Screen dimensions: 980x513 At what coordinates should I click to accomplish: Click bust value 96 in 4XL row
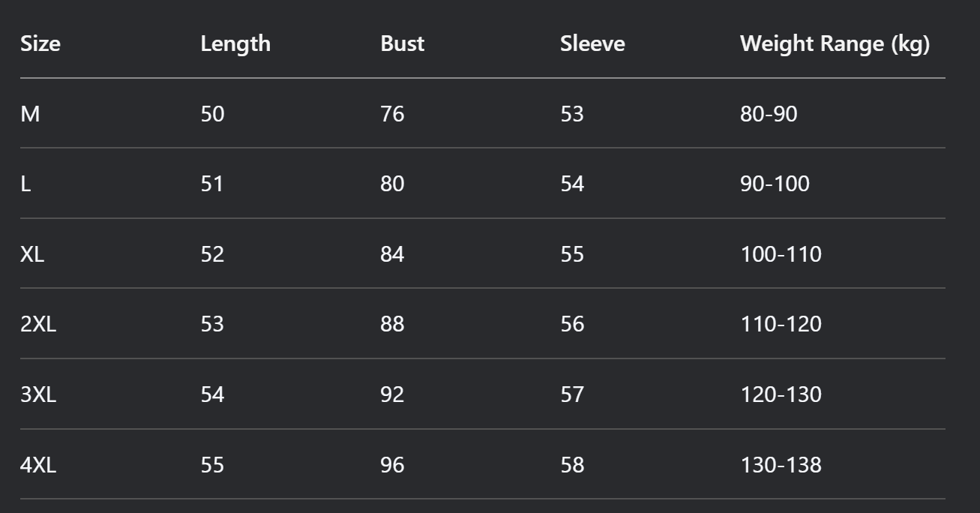[392, 465]
